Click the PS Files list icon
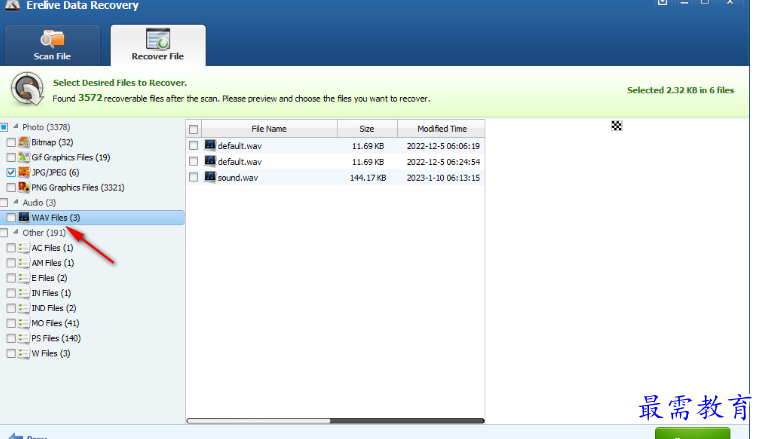760x439 pixels. pos(24,338)
